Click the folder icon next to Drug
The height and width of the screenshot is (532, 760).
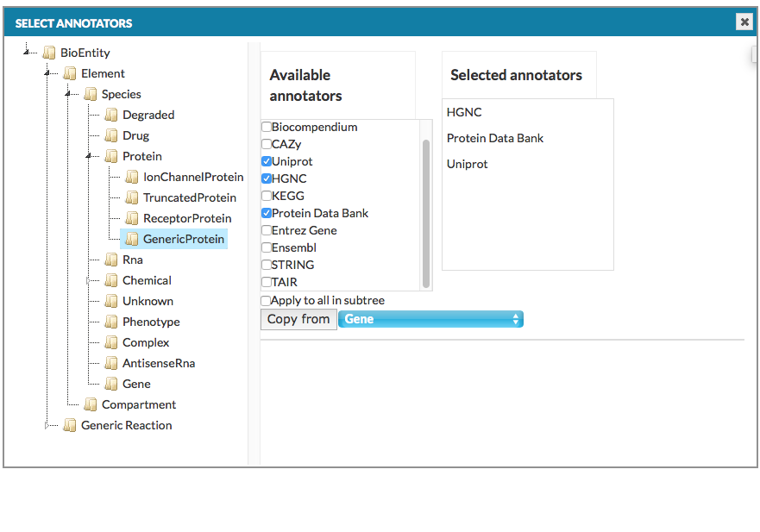[111, 135]
